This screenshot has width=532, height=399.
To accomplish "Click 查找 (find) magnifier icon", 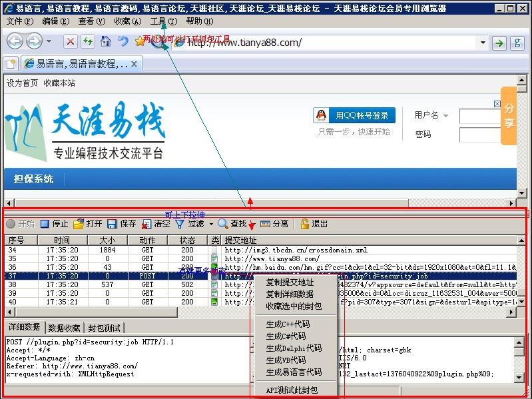I will [223, 224].
